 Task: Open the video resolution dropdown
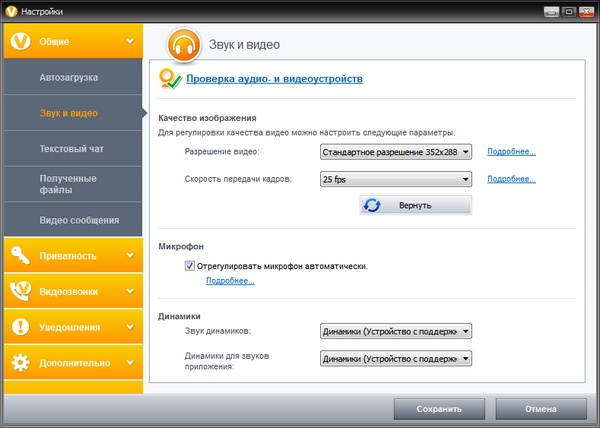(x=395, y=152)
